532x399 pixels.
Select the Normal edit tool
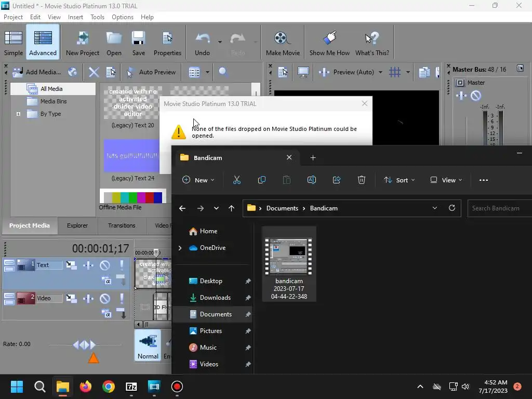click(x=148, y=345)
